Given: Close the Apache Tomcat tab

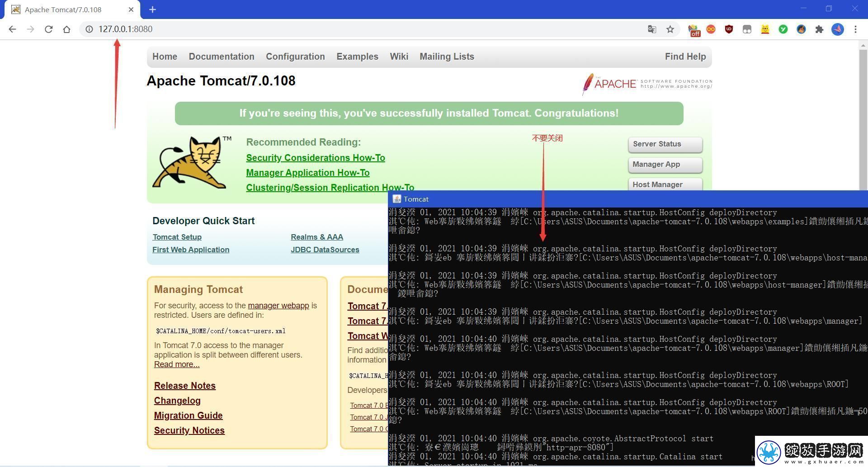Looking at the screenshot, I should (x=131, y=9).
